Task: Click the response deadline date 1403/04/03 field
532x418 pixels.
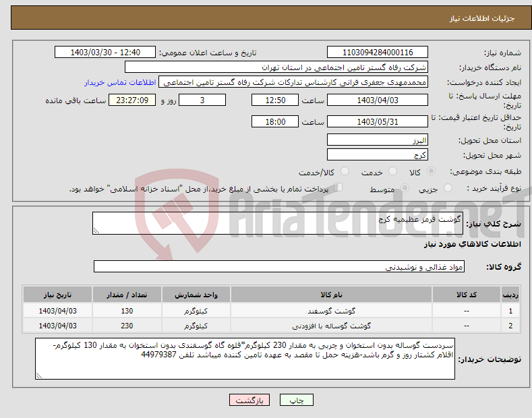Action: click(378, 100)
